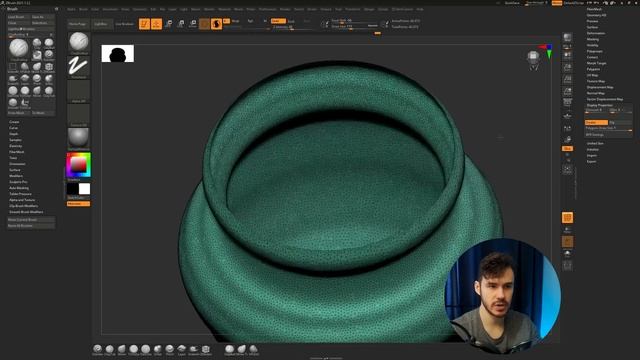This screenshot has width=640, height=360.
Task: Open the Document menu
Action: 110,9
